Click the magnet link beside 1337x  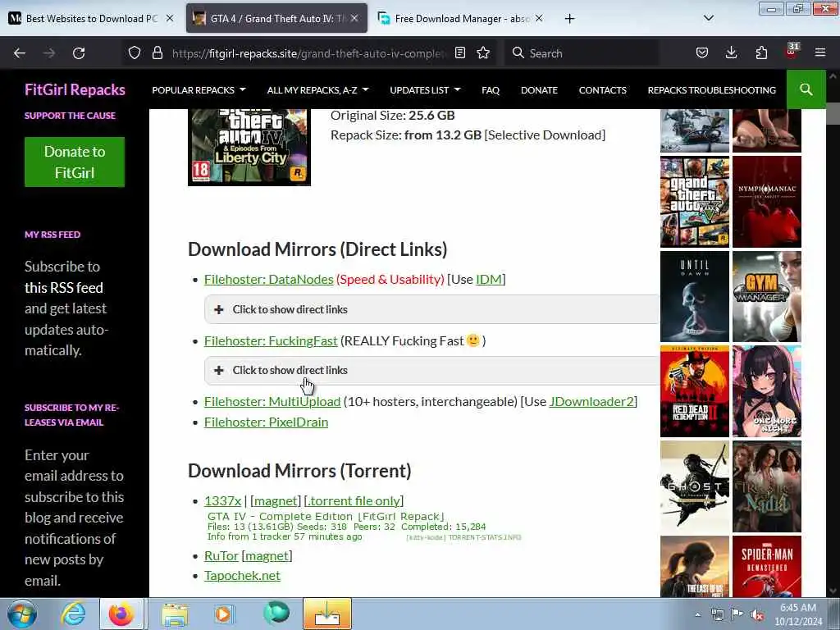tap(276, 500)
